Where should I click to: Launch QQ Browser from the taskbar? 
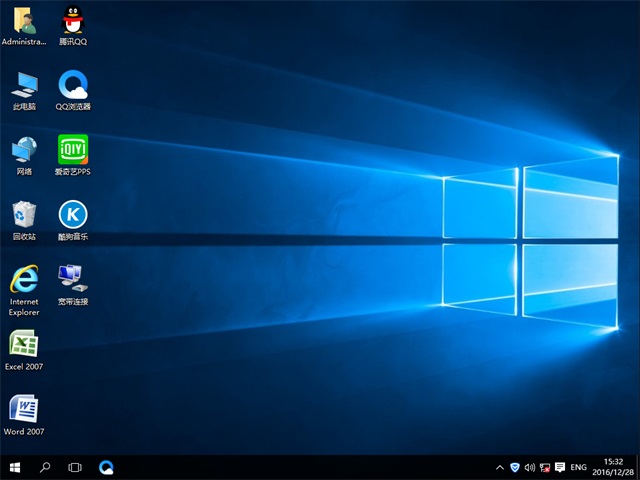106,467
